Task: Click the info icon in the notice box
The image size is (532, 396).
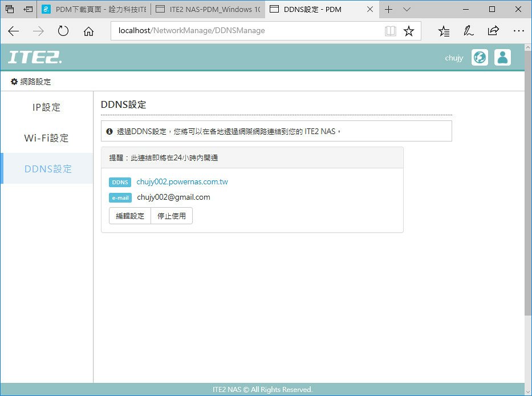Action: [109, 131]
